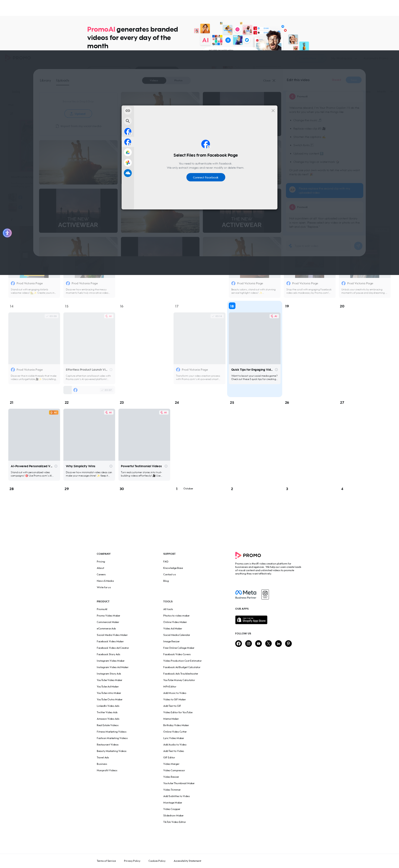The width and height of the screenshot is (399, 868).
Task: Open Cookies Policy link
Action: (x=157, y=861)
